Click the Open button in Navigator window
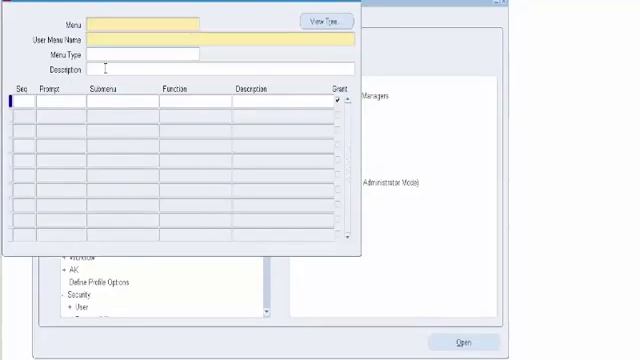 click(x=464, y=342)
